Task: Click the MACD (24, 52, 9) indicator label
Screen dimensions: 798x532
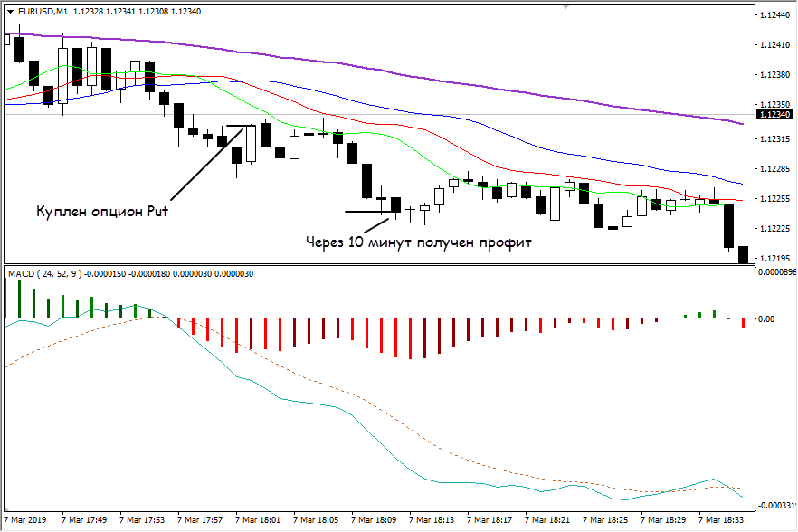Action: click(44, 274)
